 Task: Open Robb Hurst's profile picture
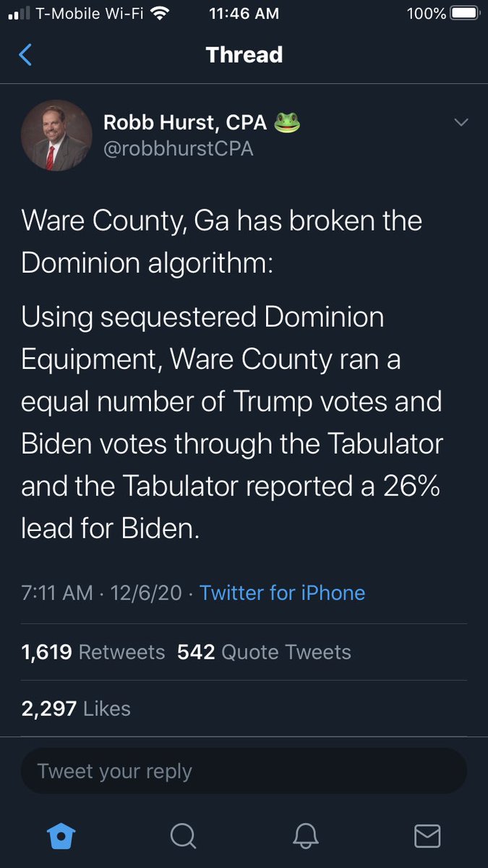point(56,135)
